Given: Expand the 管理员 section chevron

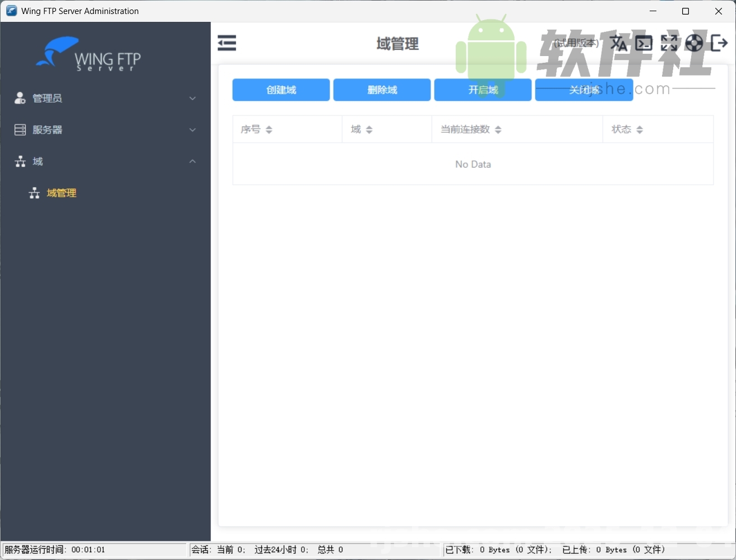Looking at the screenshot, I should pyautogui.click(x=192, y=98).
